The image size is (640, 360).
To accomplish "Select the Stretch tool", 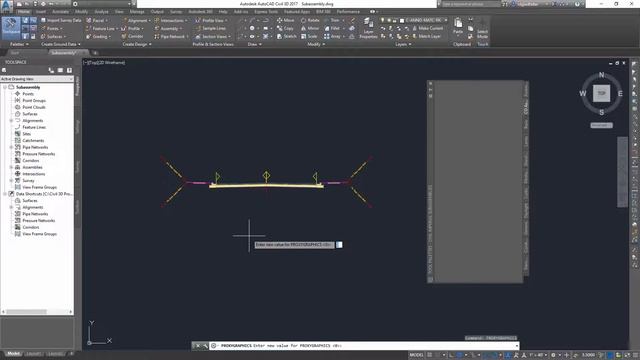I will click(287, 36).
